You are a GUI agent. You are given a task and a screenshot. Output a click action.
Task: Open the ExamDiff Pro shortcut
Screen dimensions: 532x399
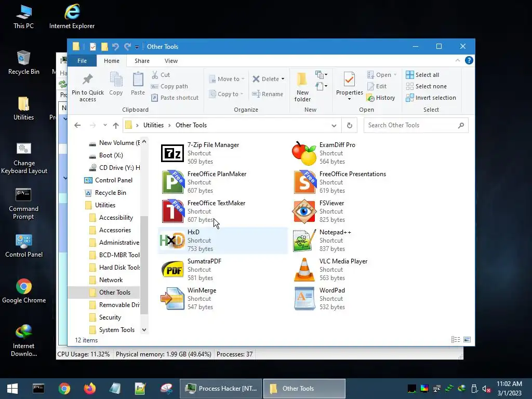304,153
